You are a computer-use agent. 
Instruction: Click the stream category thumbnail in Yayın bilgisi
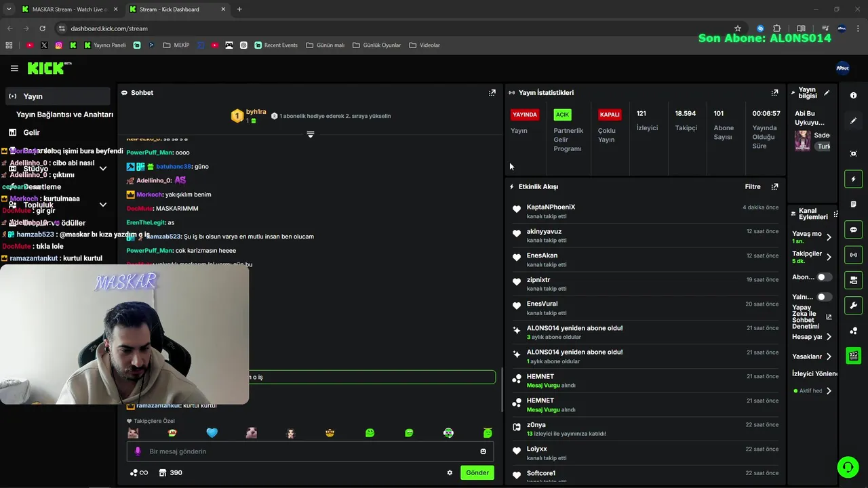803,141
